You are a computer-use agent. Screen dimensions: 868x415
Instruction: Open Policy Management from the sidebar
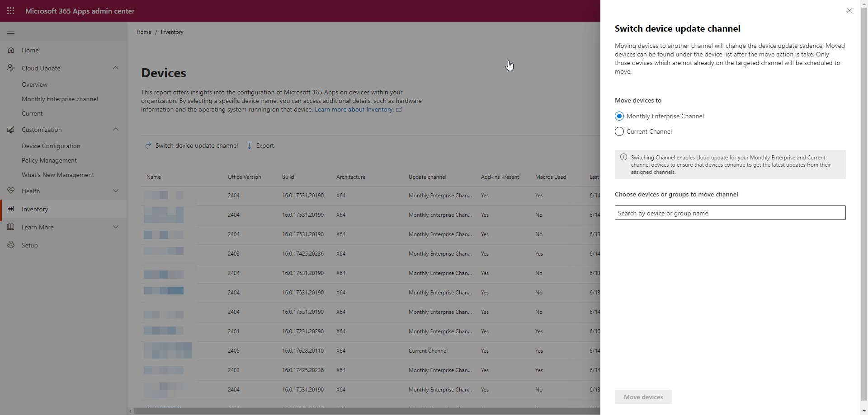49,160
